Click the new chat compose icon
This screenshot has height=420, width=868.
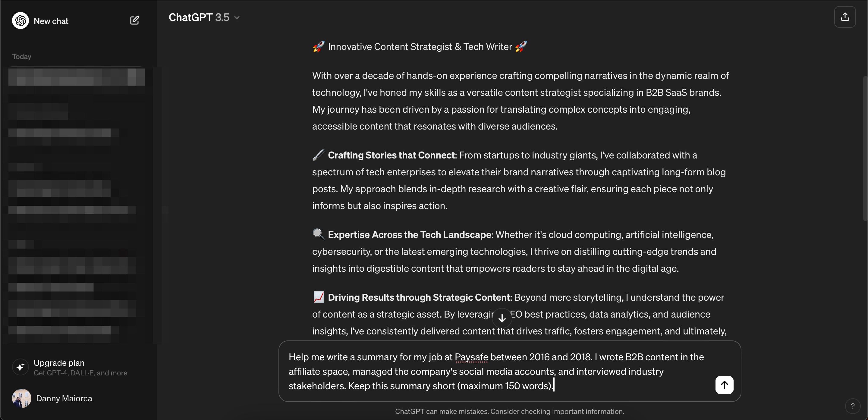[134, 20]
